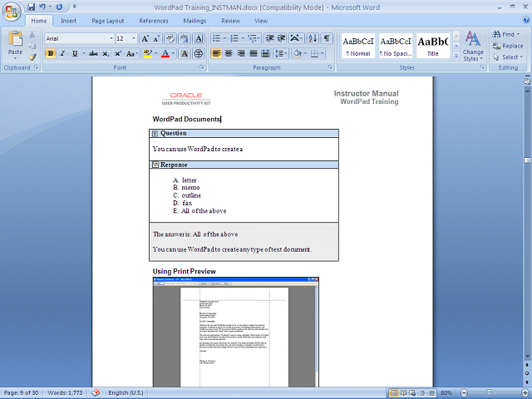Toggle Subscript formatting

pos(106,53)
